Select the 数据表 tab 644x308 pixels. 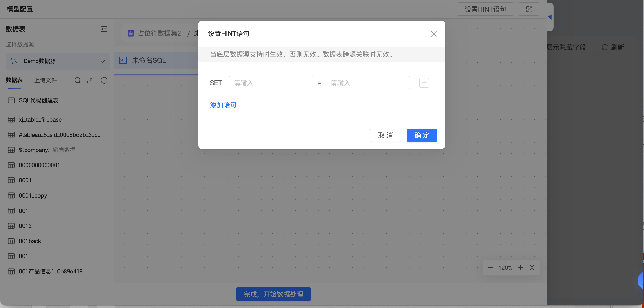(14, 80)
